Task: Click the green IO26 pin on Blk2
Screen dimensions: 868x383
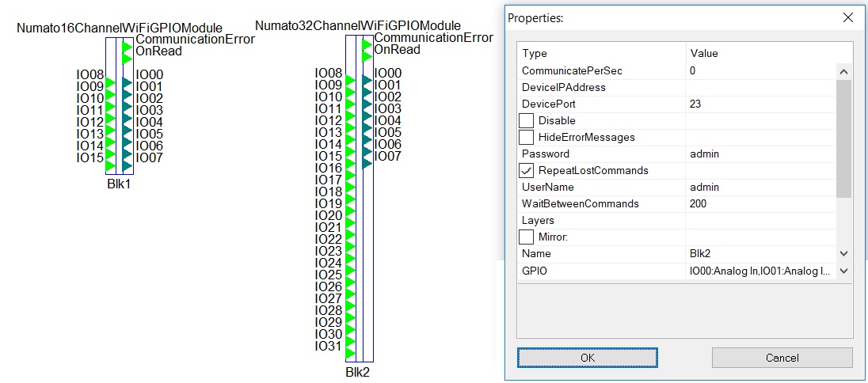Action: click(350, 294)
